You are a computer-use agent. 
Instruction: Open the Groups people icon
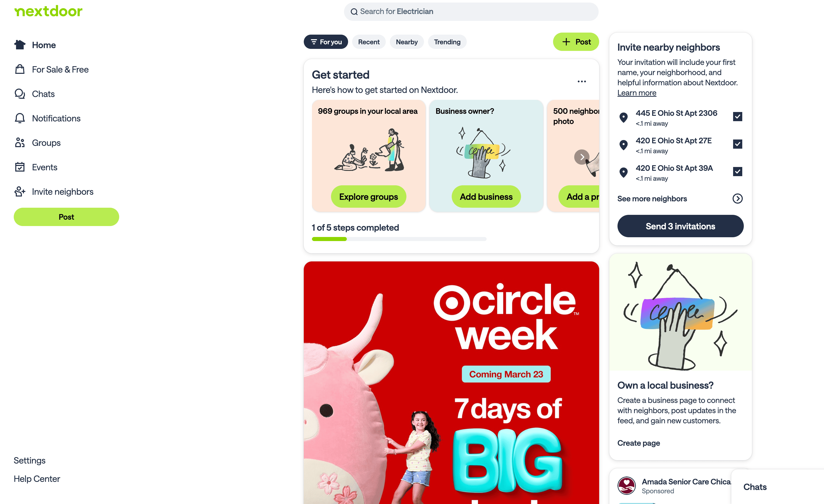click(20, 142)
